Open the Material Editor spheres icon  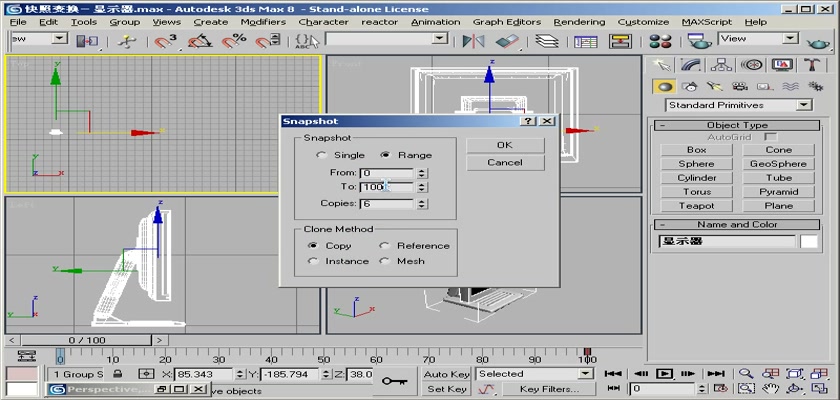[x=660, y=41]
